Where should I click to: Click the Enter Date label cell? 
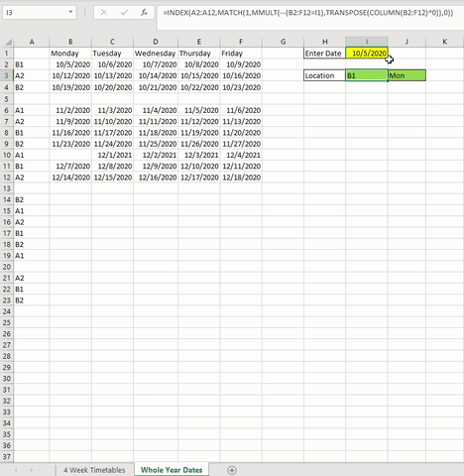(x=325, y=54)
